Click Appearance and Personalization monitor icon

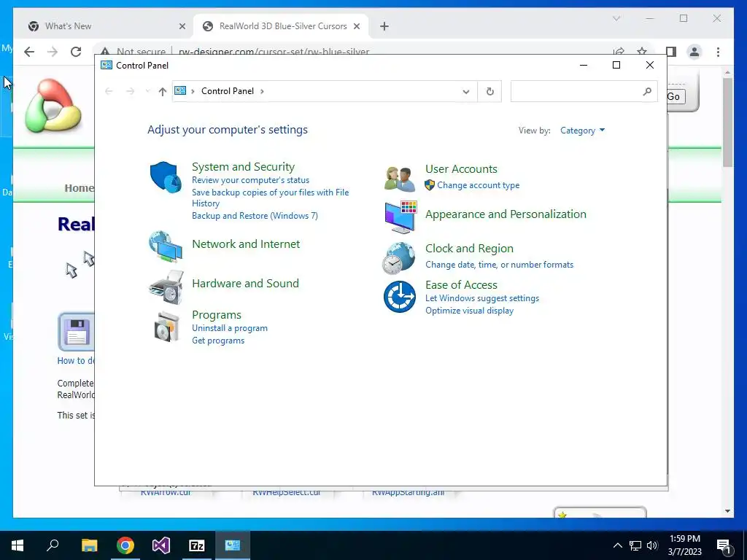[x=400, y=217]
